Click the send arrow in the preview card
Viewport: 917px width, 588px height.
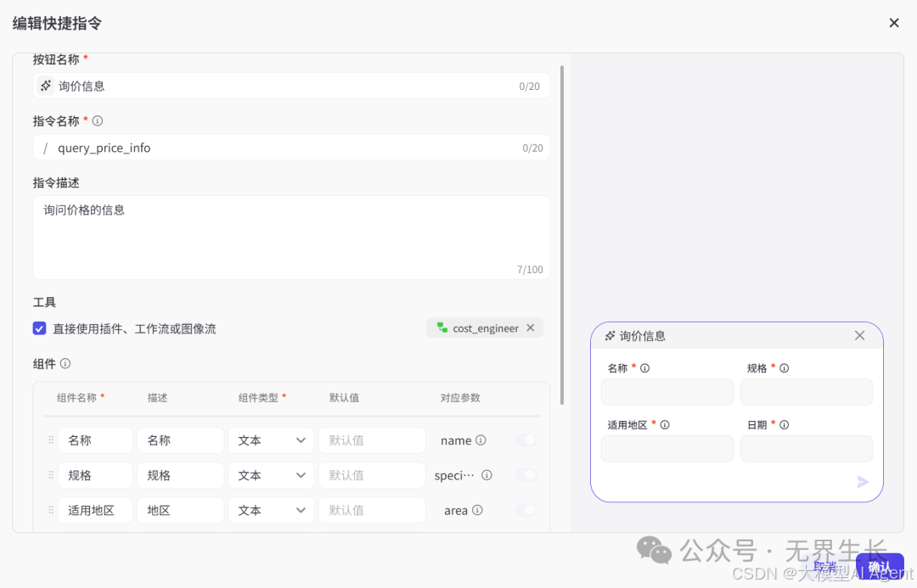tap(863, 482)
